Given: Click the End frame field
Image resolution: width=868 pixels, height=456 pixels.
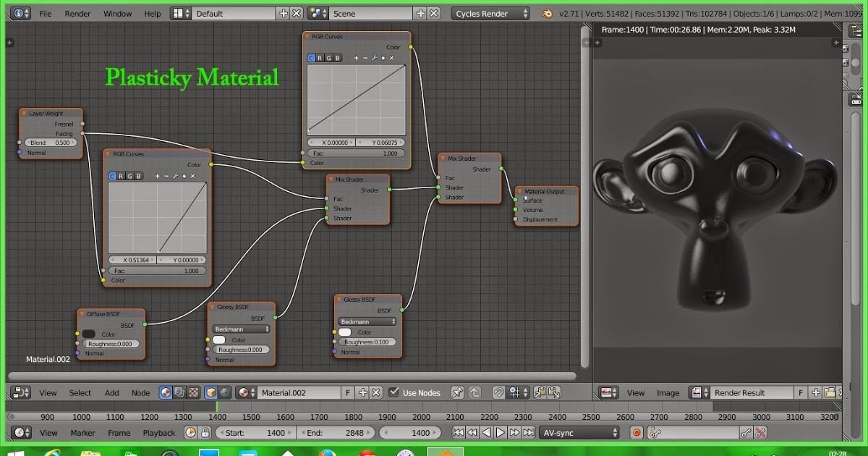Looking at the screenshot, I should (336, 433).
